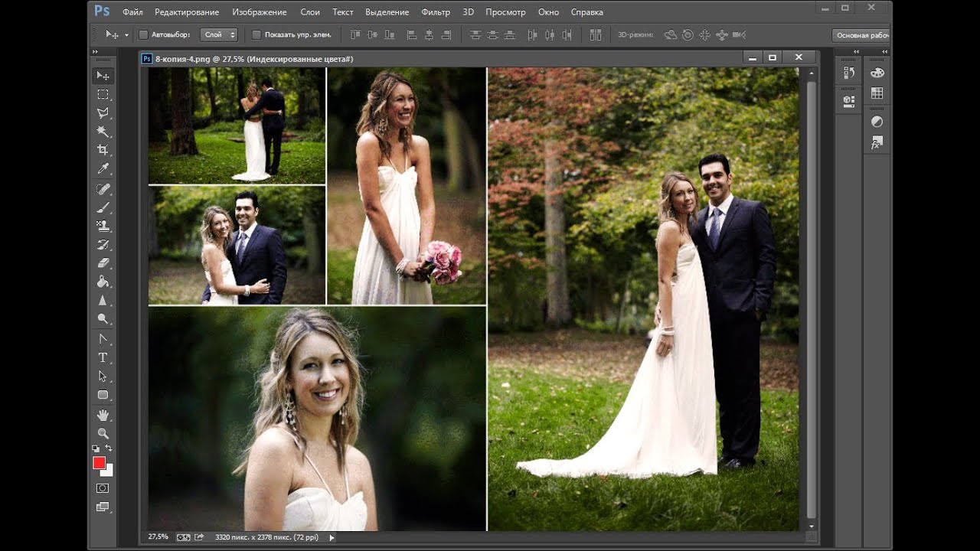Image resolution: width=980 pixels, height=551 pixels.
Task: Toggle Показать упр. элем. checkbox
Action: [256, 34]
